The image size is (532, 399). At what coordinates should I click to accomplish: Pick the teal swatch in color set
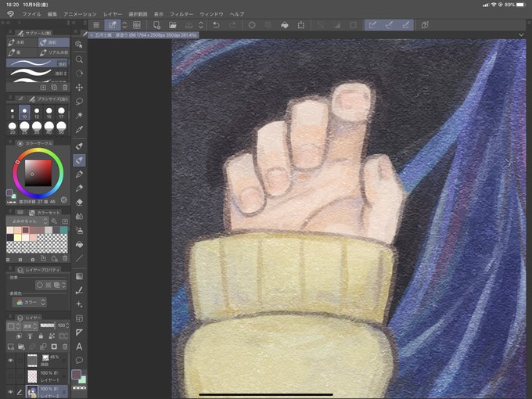pyautogui.click(x=64, y=230)
